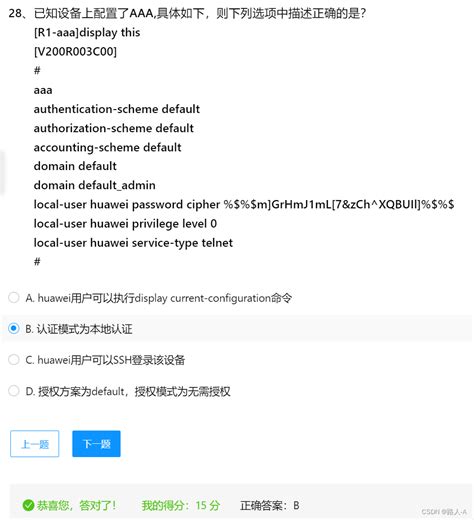This screenshot has height=520, width=474.
Task: Click the privilege level 0 config line
Action: 125,223
